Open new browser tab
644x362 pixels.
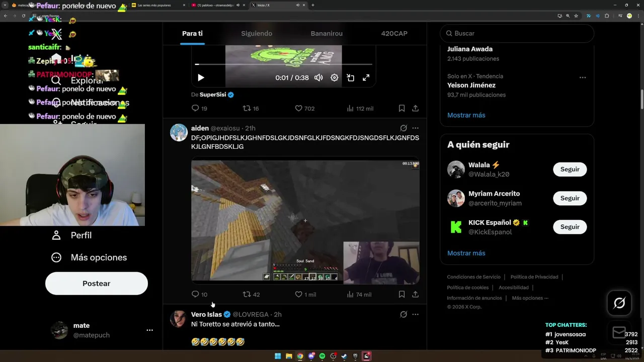[313, 5]
